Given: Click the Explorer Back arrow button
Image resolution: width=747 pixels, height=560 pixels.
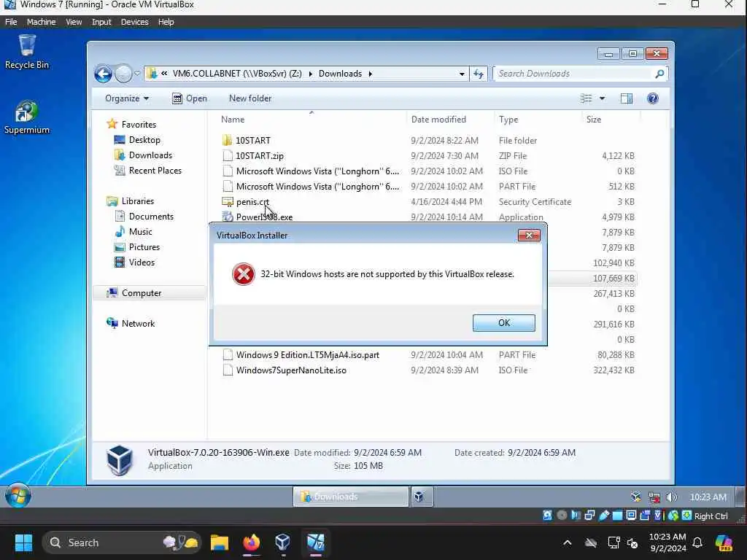Looking at the screenshot, I should click(103, 74).
